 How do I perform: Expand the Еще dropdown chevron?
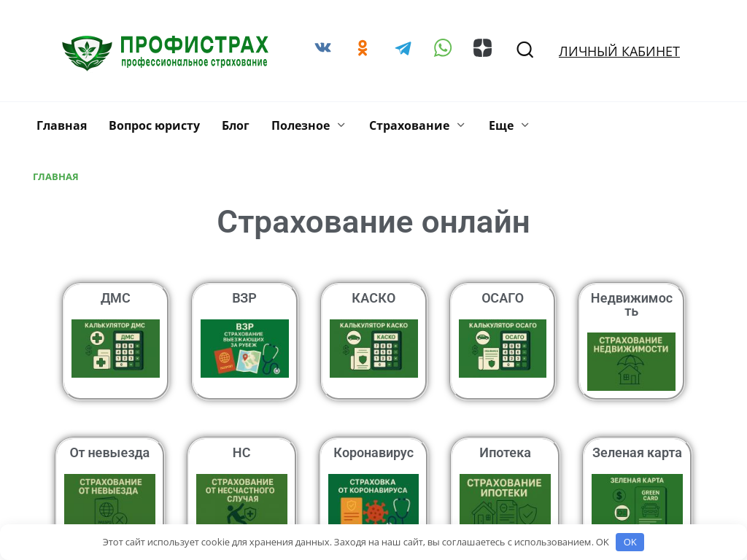click(525, 125)
